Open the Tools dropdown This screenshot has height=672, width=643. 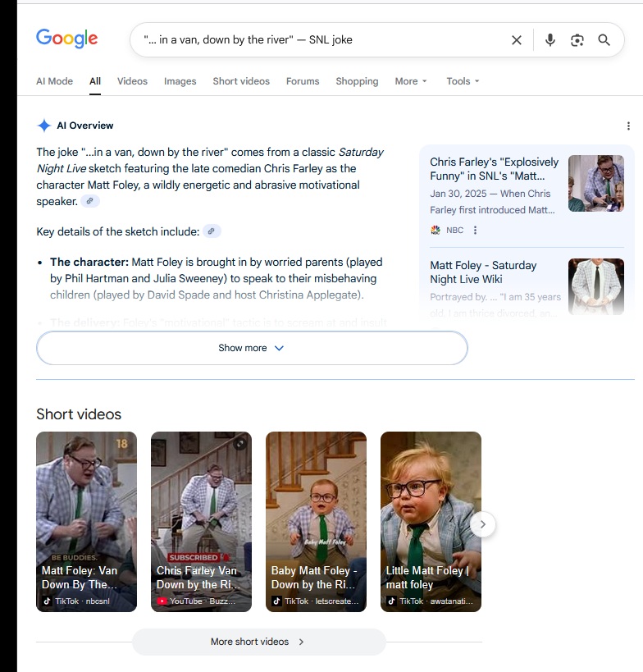[463, 81]
